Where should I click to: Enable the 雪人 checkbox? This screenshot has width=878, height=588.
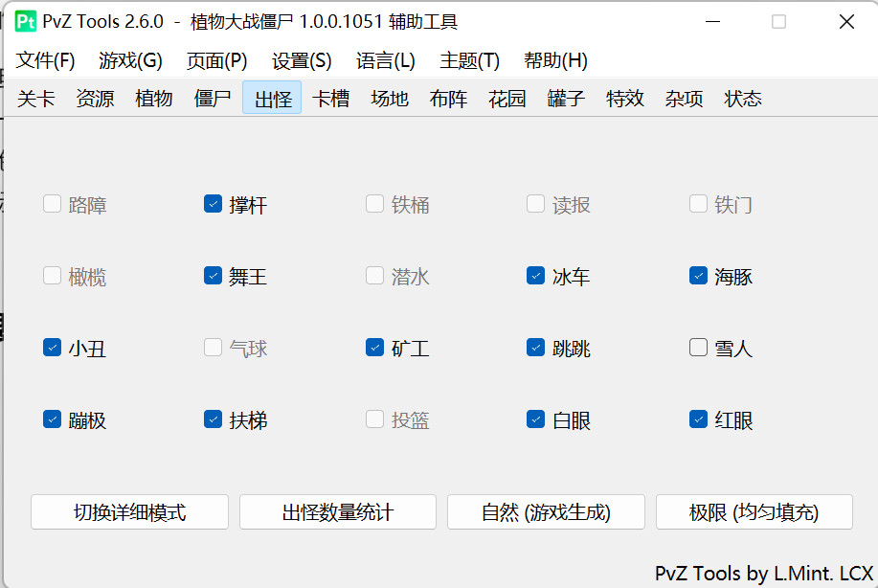698,348
